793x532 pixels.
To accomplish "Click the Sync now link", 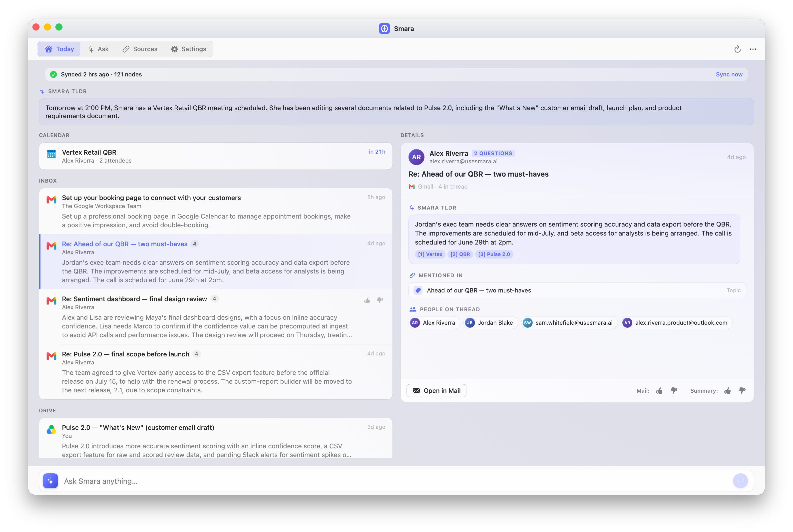I will 729,74.
